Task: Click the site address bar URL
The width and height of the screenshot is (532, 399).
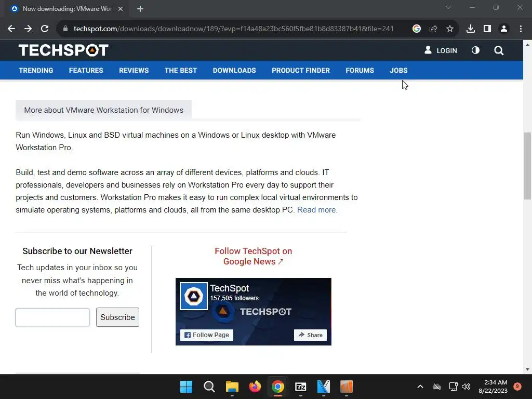Action: coord(233,29)
